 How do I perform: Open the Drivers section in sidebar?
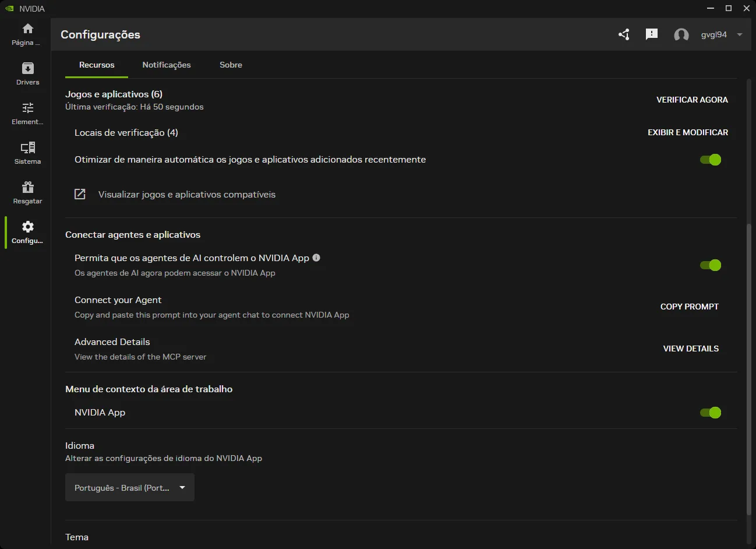pos(27,73)
